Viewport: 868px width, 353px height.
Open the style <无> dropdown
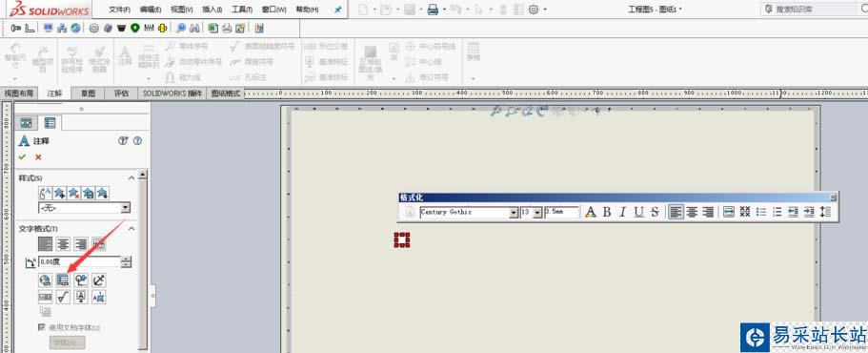[x=126, y=208]
